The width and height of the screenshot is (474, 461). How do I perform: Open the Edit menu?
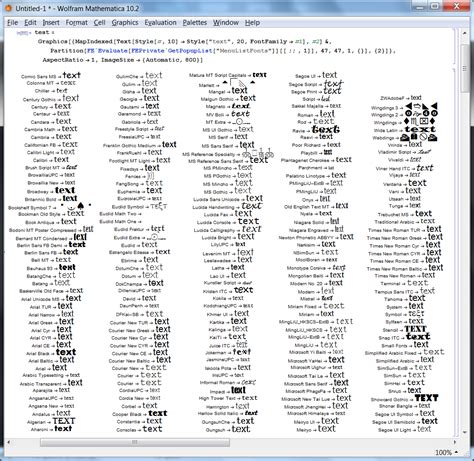(30, 23)
